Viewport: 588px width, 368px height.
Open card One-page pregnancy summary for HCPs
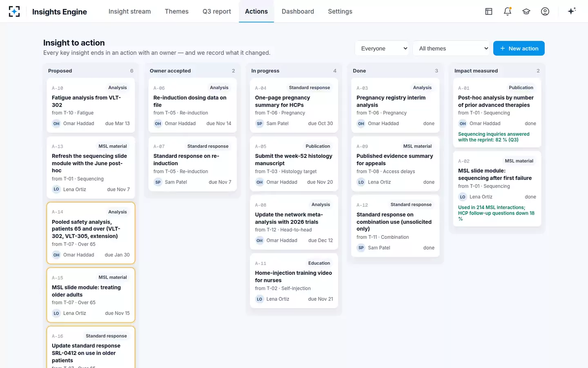pos(294,105)
